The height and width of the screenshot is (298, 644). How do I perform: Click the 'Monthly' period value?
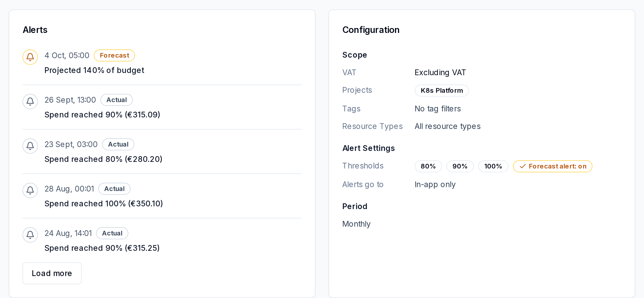coord(357,224)
